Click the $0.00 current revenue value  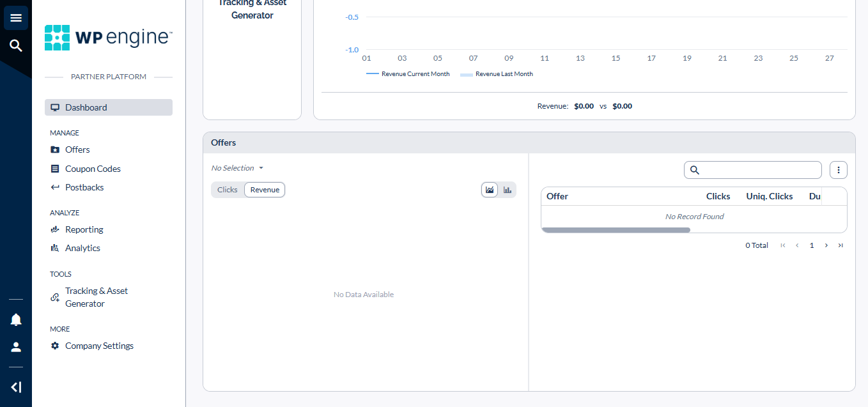584,106
